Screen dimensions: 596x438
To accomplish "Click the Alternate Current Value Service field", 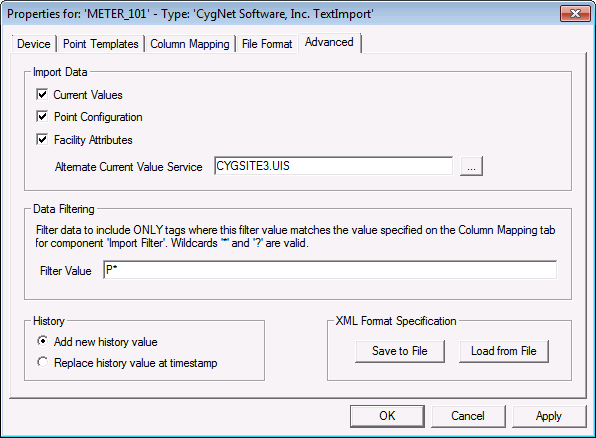I will (333, 166).
